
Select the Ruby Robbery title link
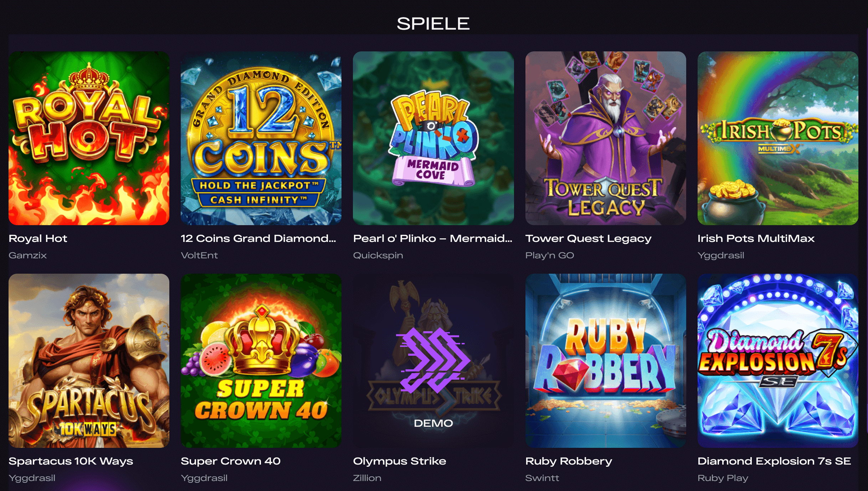(569, 461)
